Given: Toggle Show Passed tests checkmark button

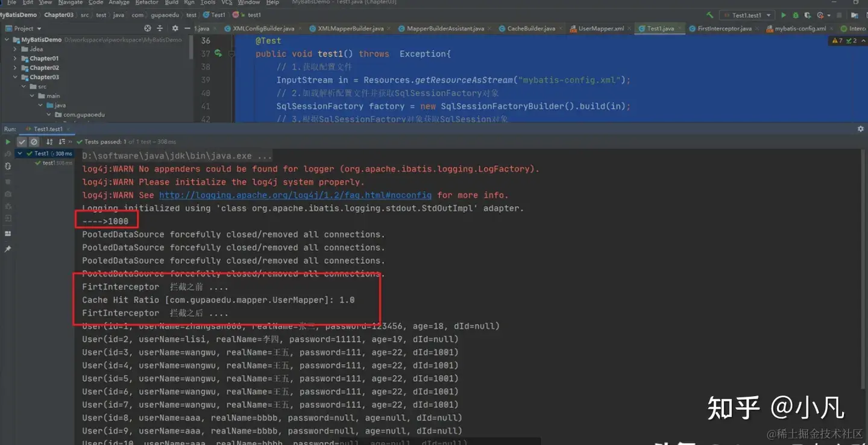Looking at the screenshot, I should pyautogui.click(x=22, y=142).
